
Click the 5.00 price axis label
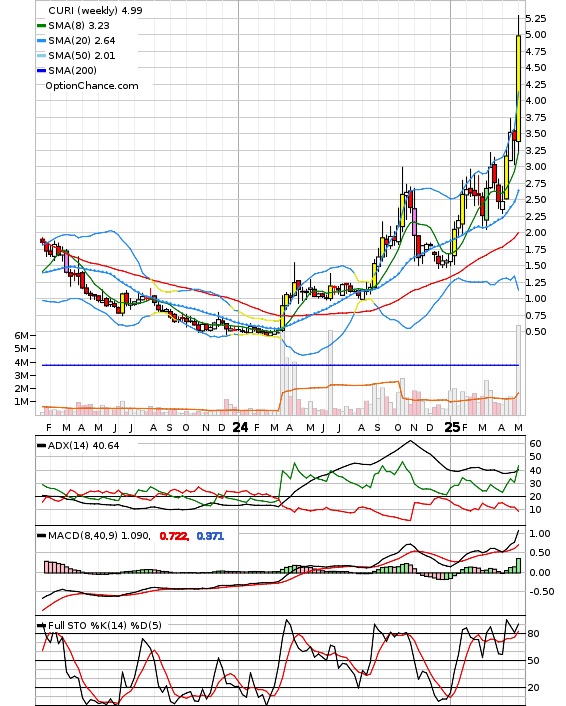click(x=536, y=35)
